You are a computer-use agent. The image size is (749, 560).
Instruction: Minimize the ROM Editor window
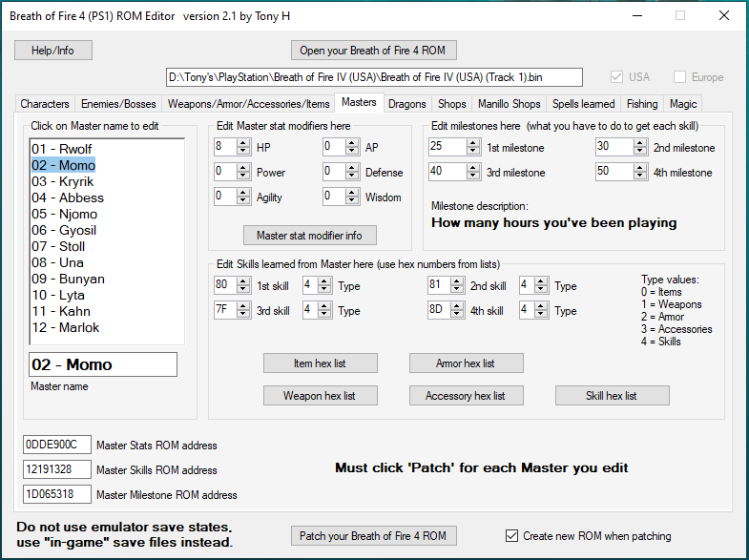pos(637,16)
